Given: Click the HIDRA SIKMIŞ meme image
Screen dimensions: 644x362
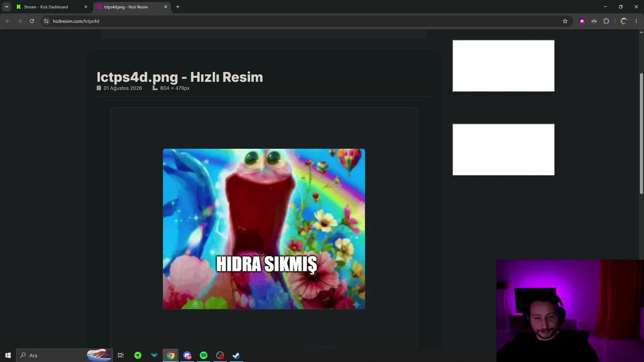Looking at the screenshot, I should pos(264,229).
